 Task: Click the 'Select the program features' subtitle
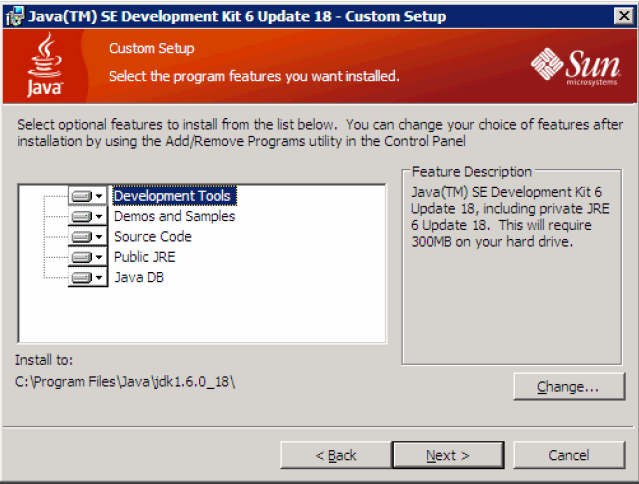pyautogui.click(x=254, y=76)
